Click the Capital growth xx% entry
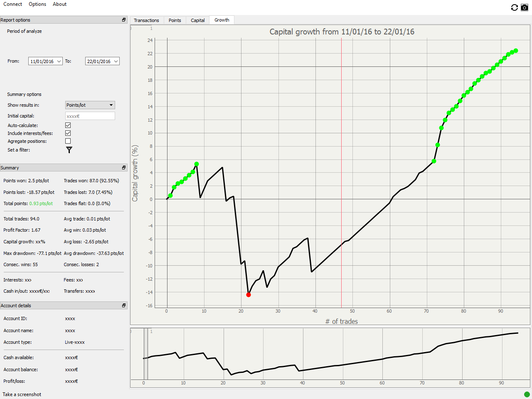The height and width of the screenshot is (399, 532). 25,242
